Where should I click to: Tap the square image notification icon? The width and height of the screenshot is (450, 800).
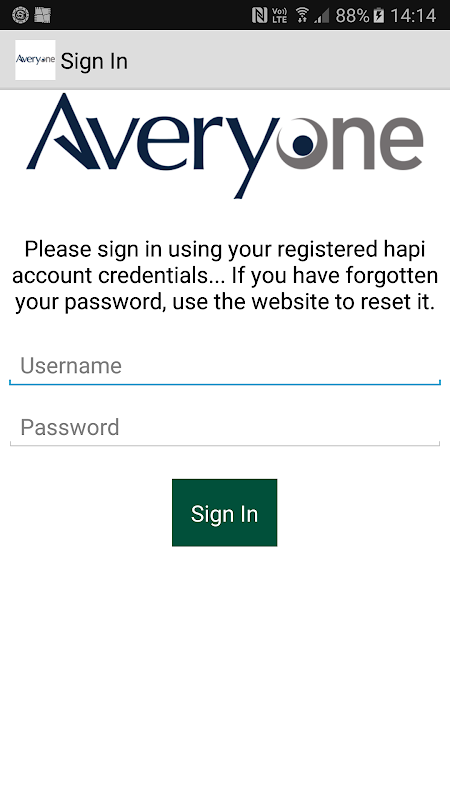pyautogui.click(x=43, y=15)
